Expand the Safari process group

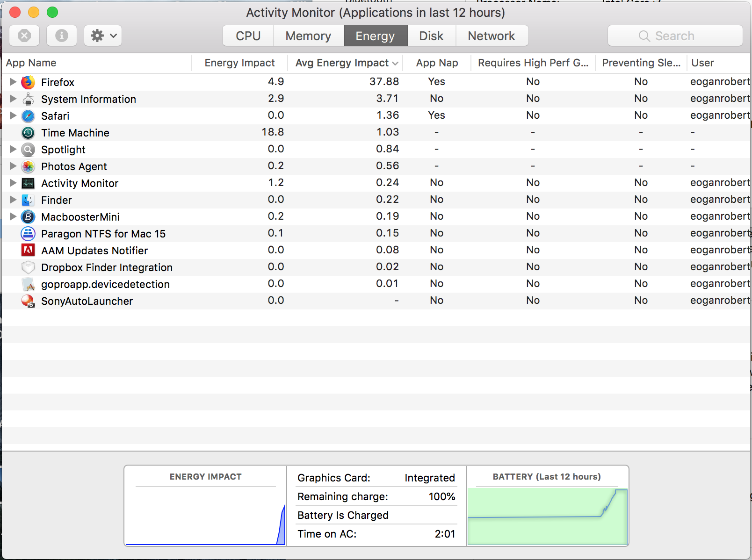click(x=13, y=115)
